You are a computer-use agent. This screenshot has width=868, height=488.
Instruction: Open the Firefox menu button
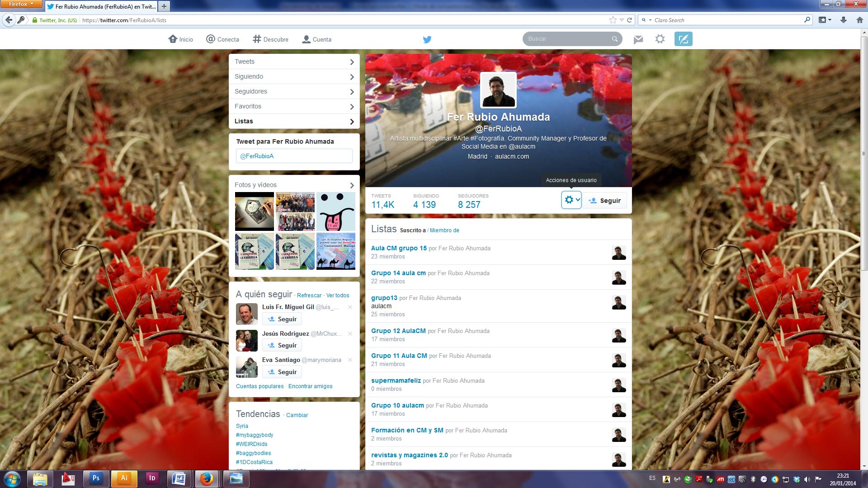coord(21,4)
